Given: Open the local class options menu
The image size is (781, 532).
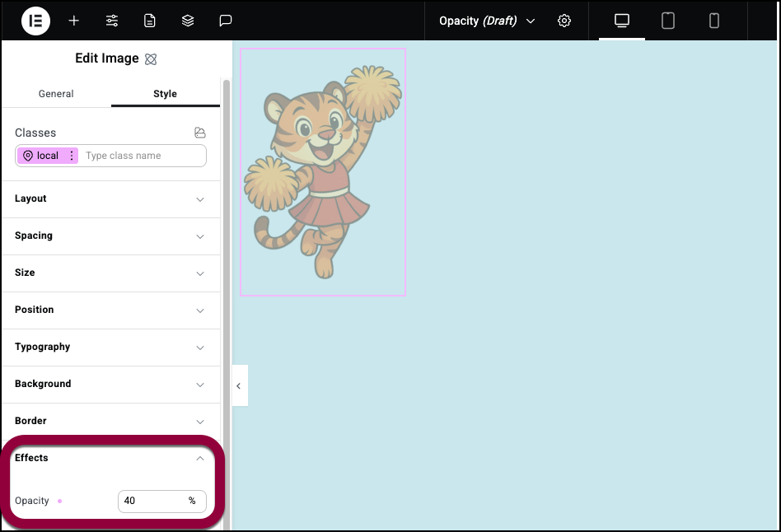Looking at the screenshot, I should [72, 156].
